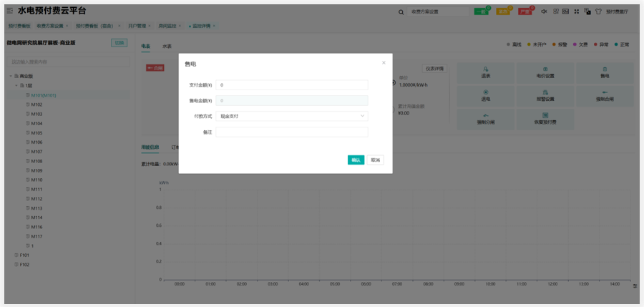Click the 报警设置 action tile
The height and width of the screenshot is (307, 644).
pyautogui.click(x=545, y=96)
